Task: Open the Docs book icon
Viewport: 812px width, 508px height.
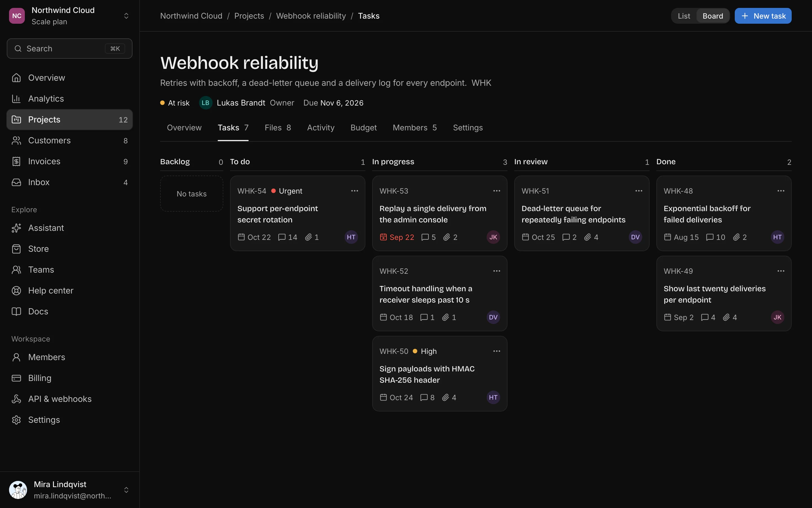Action: 16,311
